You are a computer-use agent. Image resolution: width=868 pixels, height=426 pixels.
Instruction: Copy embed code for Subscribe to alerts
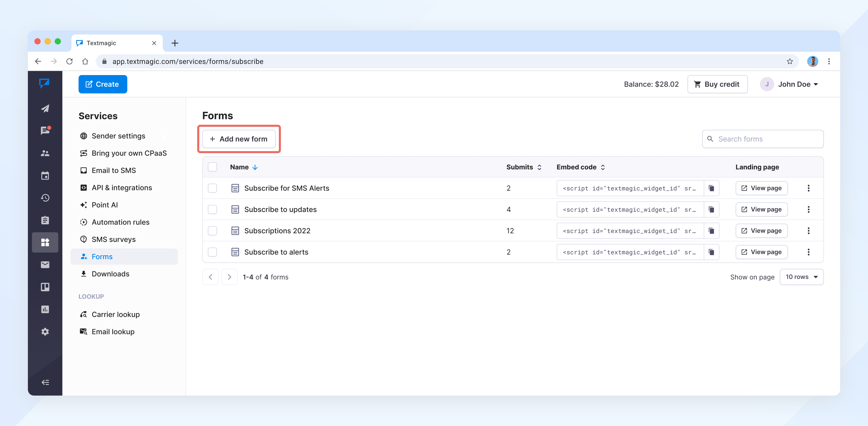click(x=711, y=252)
